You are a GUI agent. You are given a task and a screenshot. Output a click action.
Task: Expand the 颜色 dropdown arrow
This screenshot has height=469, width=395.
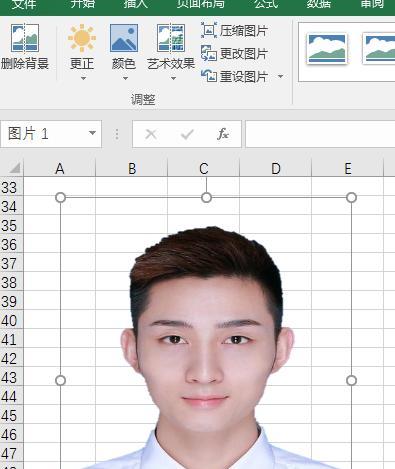tap(125, 78)
